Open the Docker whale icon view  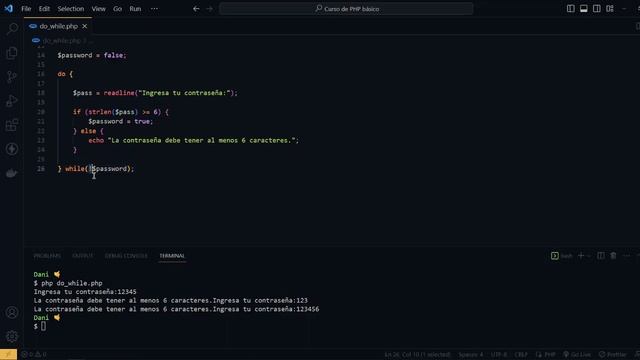12,173
